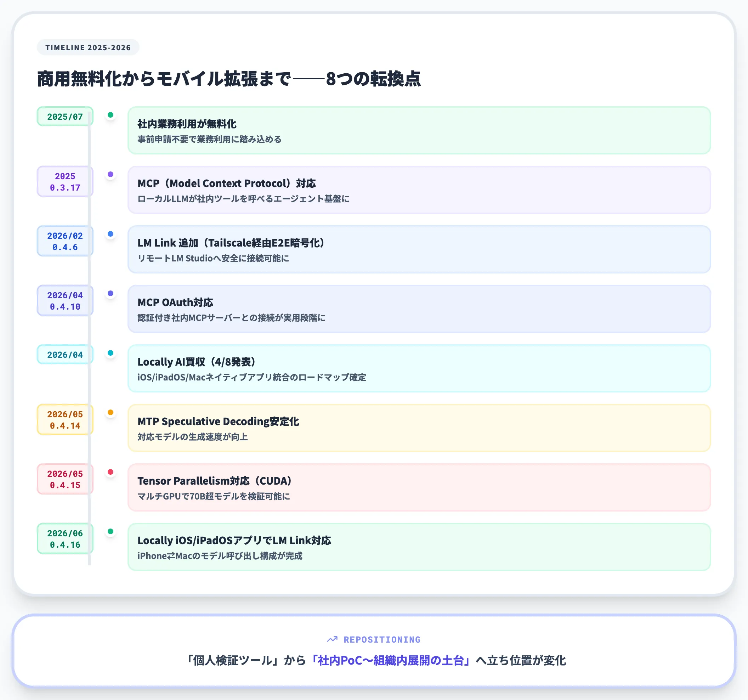Click the text ローカルLLMが社内ツールを呼べるエージェント基盤に
This screenshot has width=748, height=700.
(243, 199)
